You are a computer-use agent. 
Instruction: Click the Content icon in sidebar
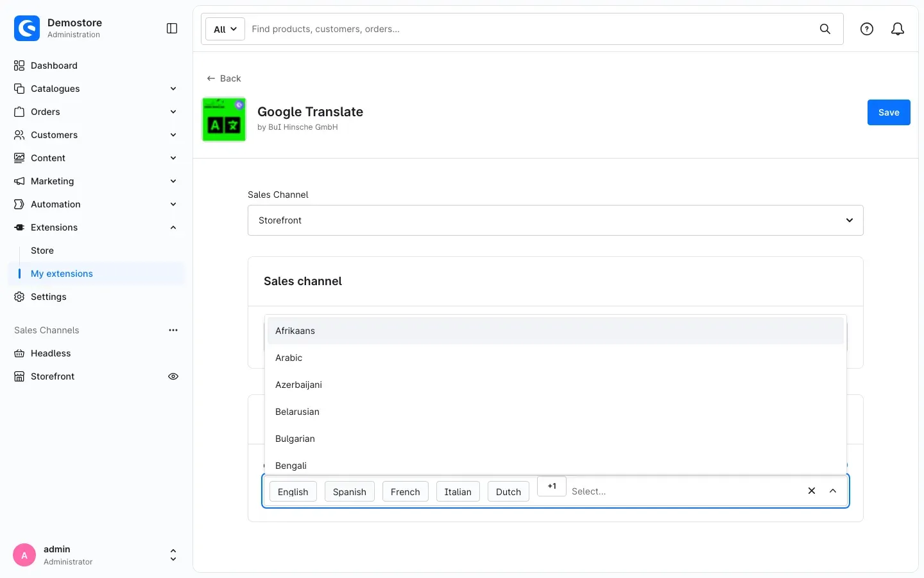19,158
